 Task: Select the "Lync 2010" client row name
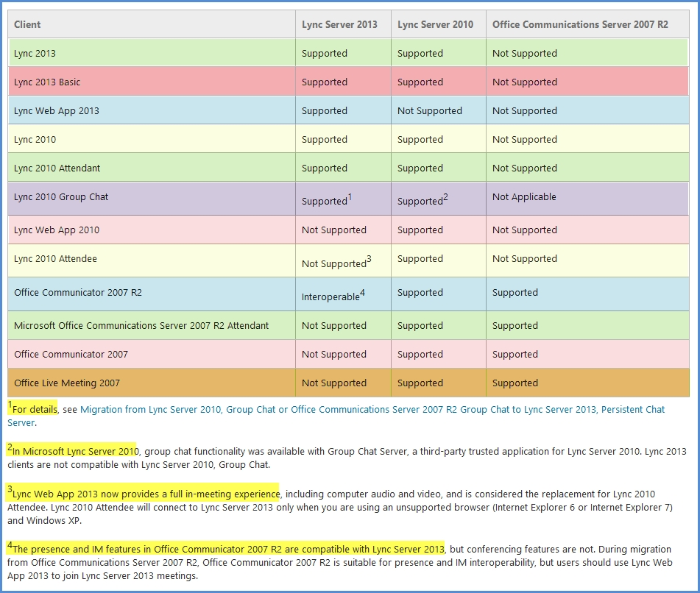pyautogui.click(x=35, y=140)
